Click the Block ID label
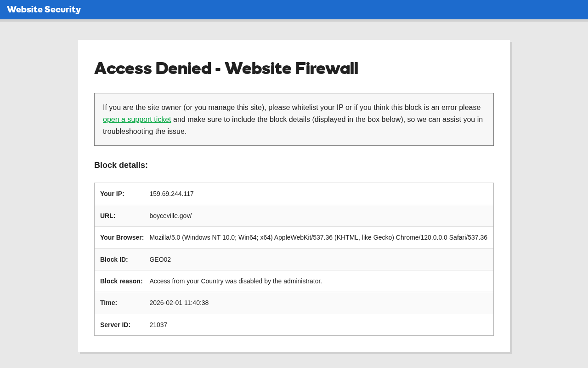The width and height of the screenshot is (588, 368). click(114, 259)
